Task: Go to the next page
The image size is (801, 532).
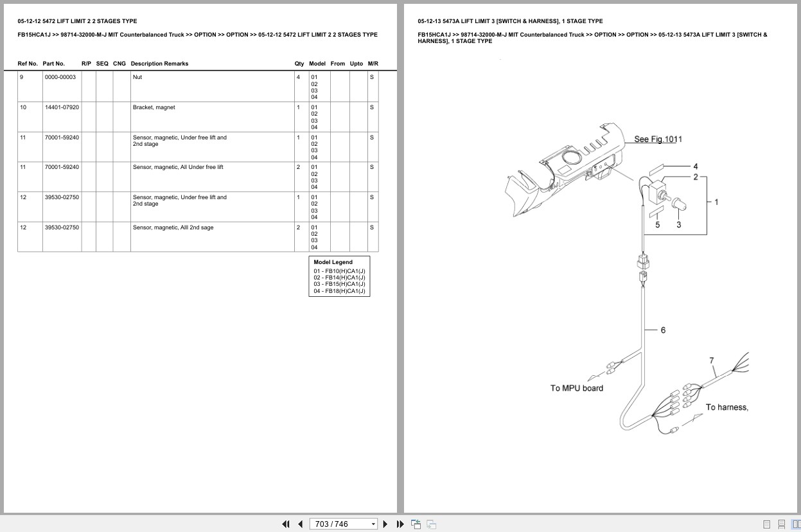Action: point(385,524)
